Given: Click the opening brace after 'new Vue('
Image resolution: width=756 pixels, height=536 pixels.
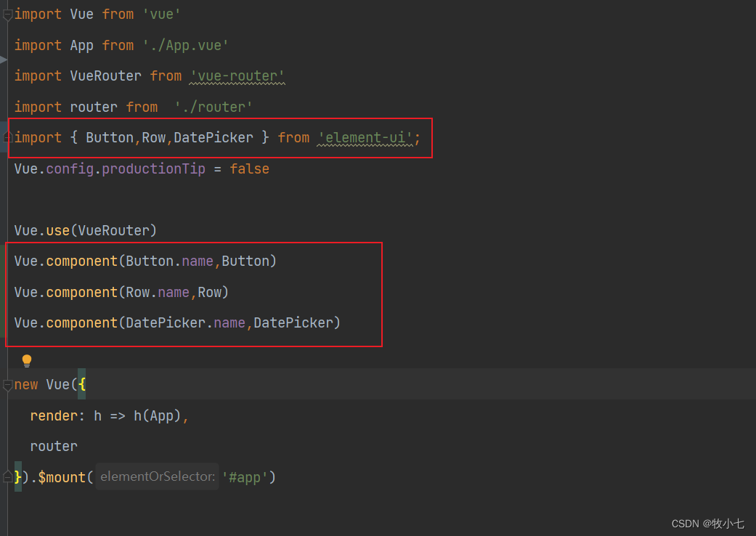Looking at the screenshot, I should pos(82,385).
